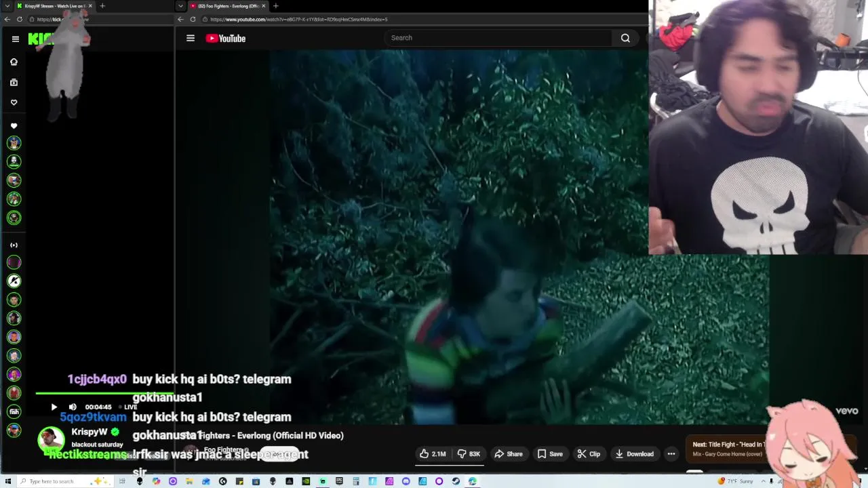The height and width of the screenshot is (488, 868).
Task: Open the Kick sidebar hamburger menu
Action: pyautogui.click(x=16, y=39)
